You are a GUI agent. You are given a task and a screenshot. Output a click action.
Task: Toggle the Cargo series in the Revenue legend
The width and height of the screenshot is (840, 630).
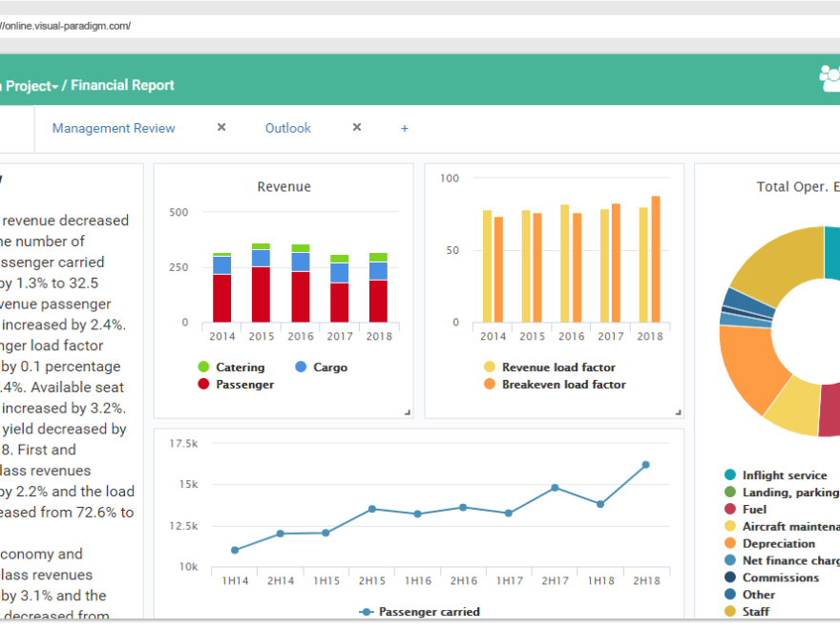(304, 367)
